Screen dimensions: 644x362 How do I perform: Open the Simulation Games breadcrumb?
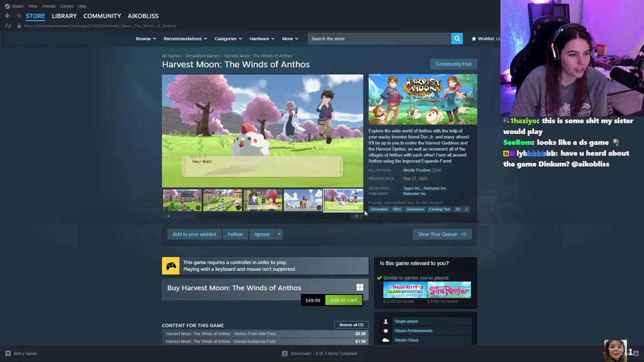pos(202,56)
